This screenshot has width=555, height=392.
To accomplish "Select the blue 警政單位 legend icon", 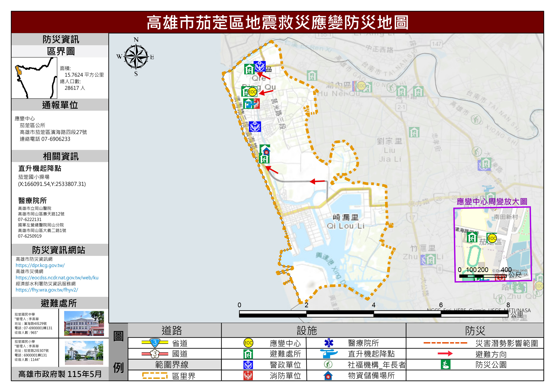I will [248, 365].
